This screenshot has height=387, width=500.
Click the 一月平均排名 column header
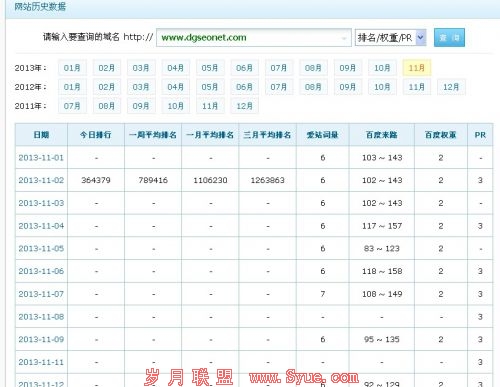coord(210,135)
